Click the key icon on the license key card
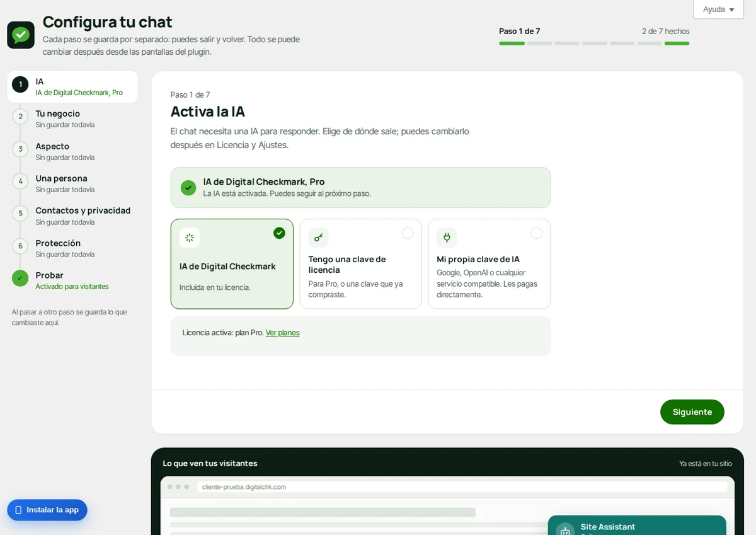 [x=318, y=238]
